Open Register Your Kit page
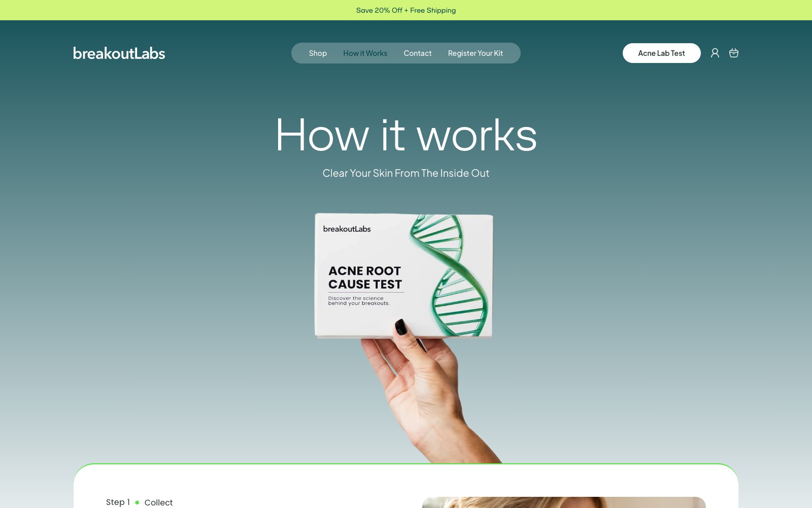The height and width of the screenshot is (508, 812). 476,53
